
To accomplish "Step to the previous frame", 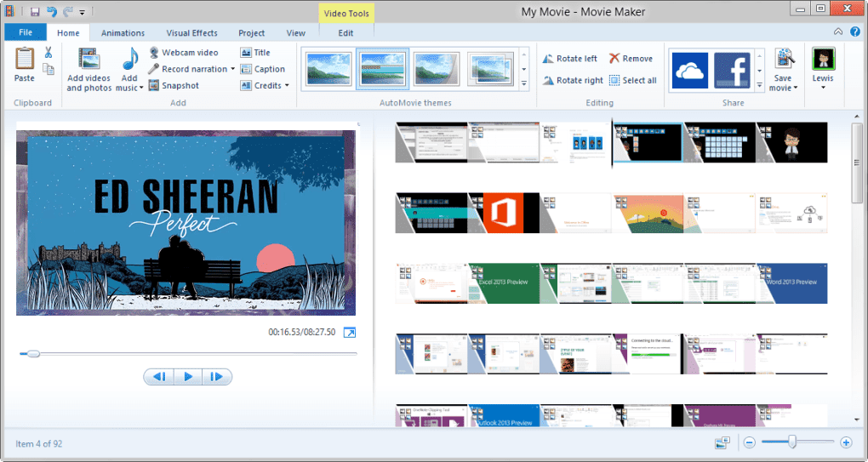I will tap(159, 377).
